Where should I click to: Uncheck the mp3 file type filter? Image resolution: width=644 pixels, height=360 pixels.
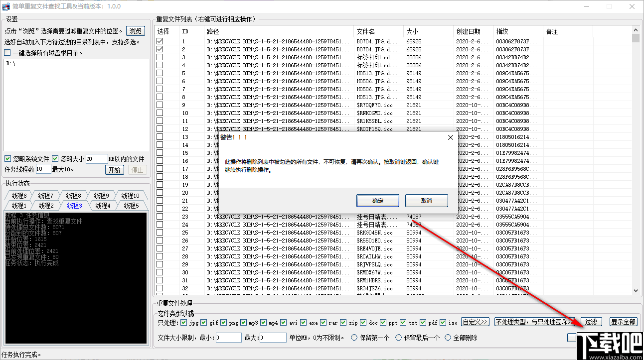243,322
